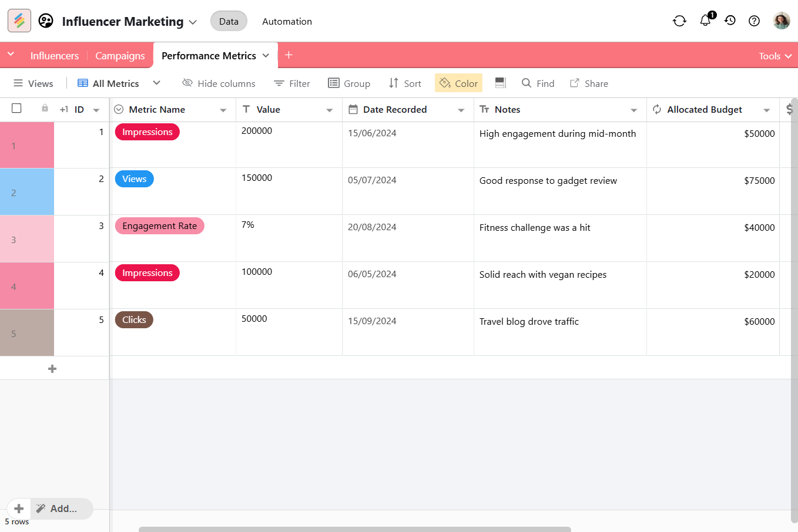Open the Tools dropdown menu

point(774,56)
